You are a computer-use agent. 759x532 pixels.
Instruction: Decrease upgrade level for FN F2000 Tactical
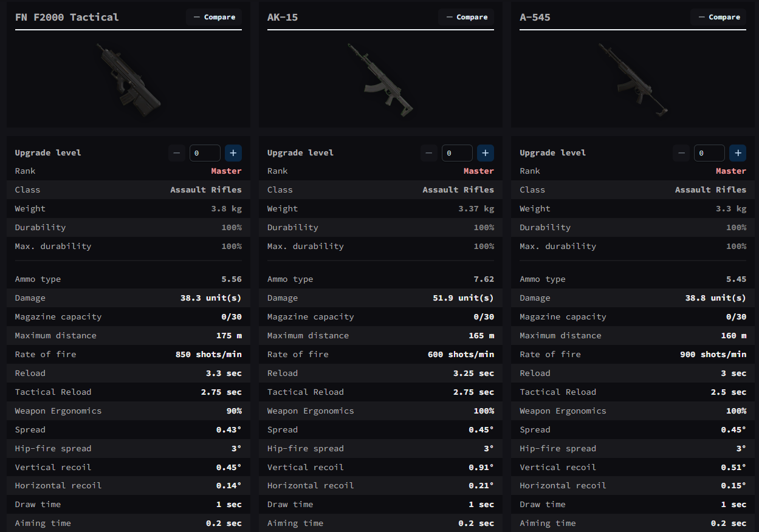click(177, 153)
